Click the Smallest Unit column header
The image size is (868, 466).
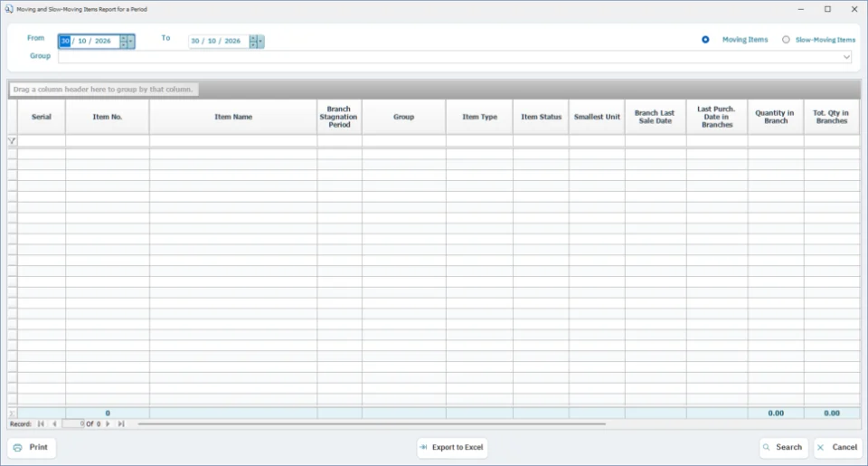coord(597,117)
